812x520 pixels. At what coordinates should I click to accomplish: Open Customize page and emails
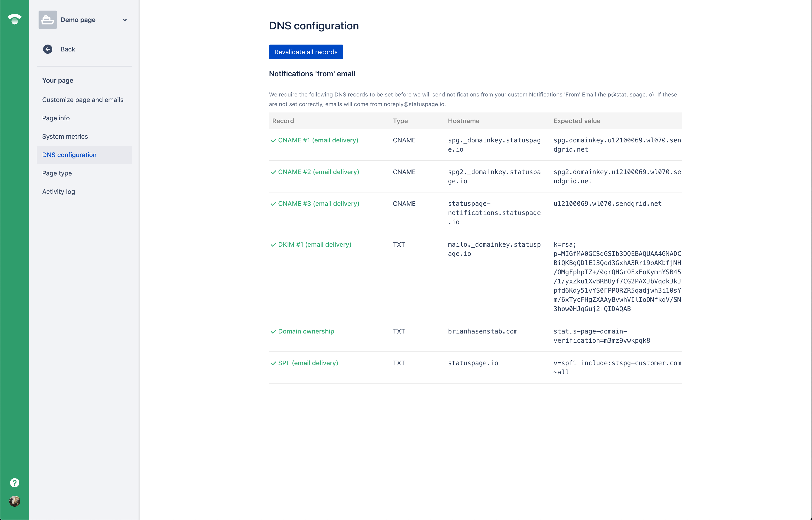pyautogui.click(x=83, y=100)
